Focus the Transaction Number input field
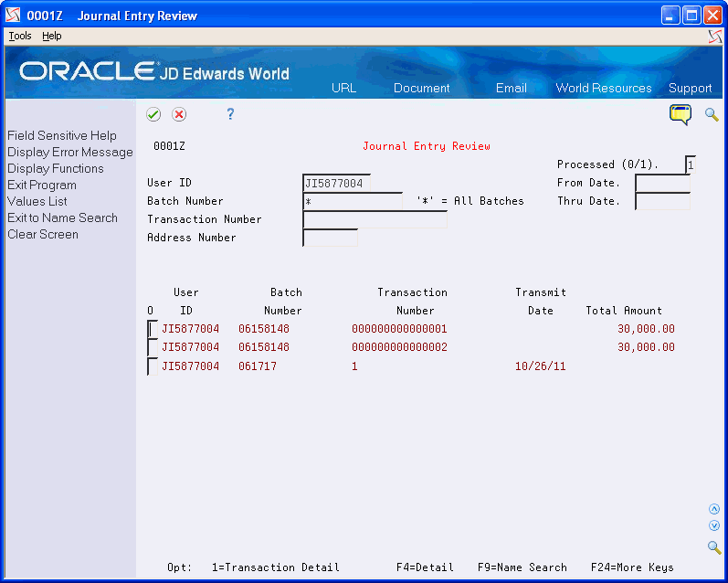Screen dimensions: 728x583 (375, 219)
